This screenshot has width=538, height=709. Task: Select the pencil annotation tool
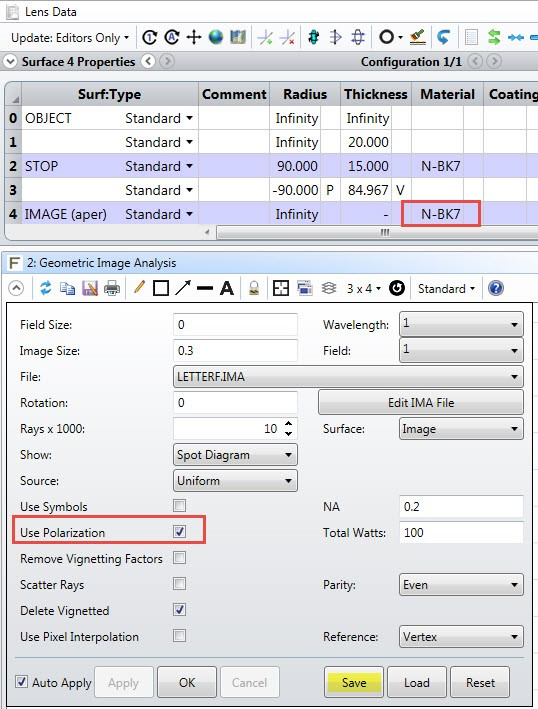[139, 287]
